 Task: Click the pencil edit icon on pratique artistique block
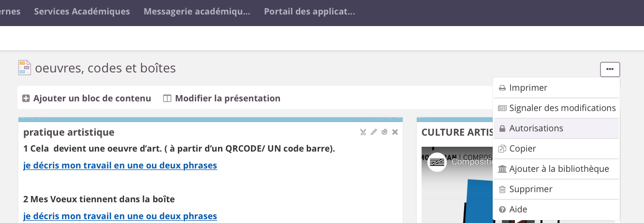[x=374, y=132]
